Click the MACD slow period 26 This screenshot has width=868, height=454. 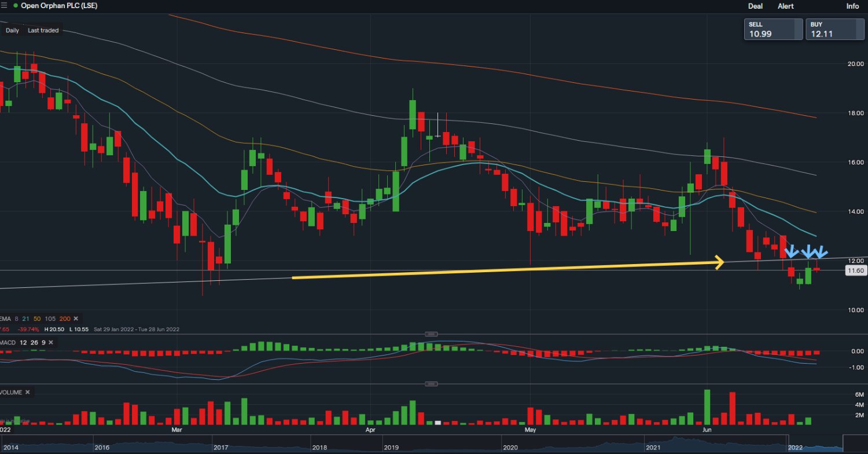[34, 342]
